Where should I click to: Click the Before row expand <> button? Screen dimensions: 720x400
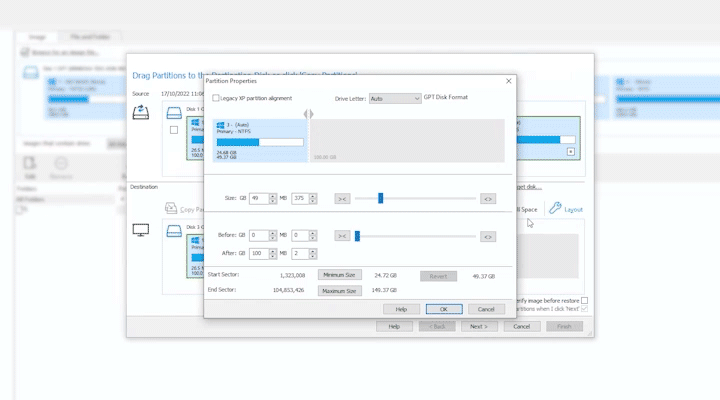click(488, 237)
